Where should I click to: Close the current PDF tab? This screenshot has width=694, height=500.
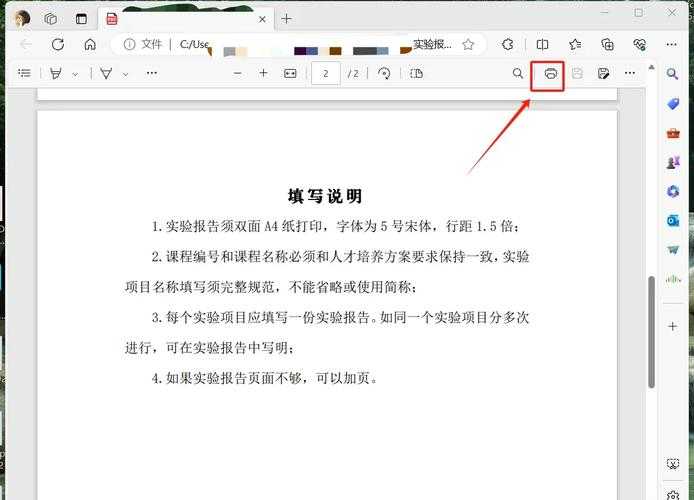tap(262, 19)
